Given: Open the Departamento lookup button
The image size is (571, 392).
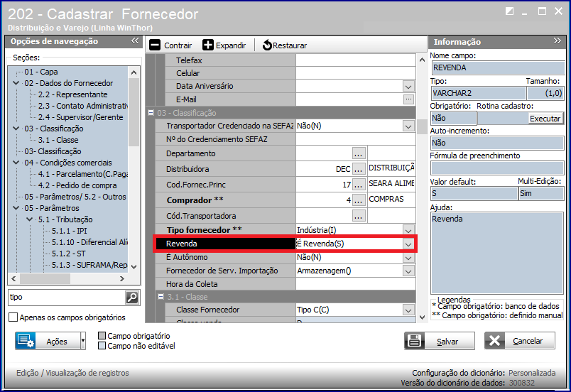Looking at the screenshot, I should click(x=359, y=153).
